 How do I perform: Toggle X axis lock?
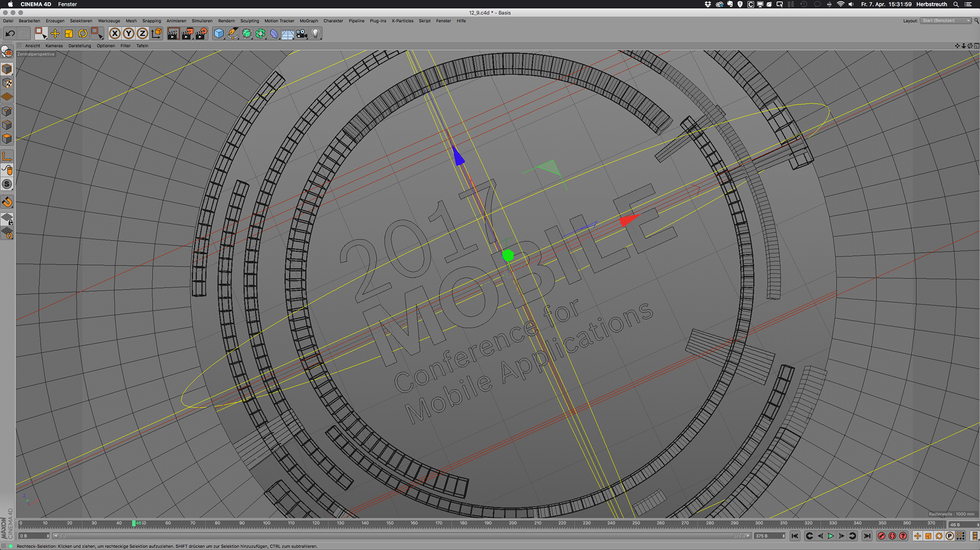pyautogui.click(x=115, y=34)
